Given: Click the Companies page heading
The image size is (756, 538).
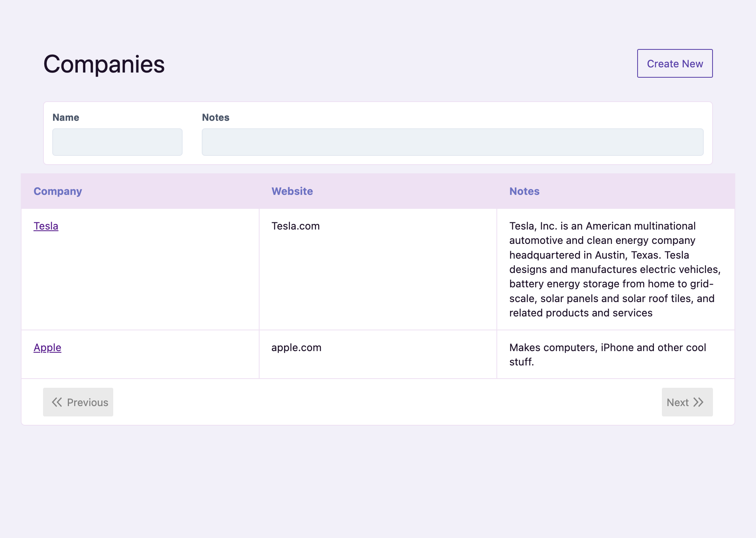Looking at the screenshot, I should (x=104, y=64).
